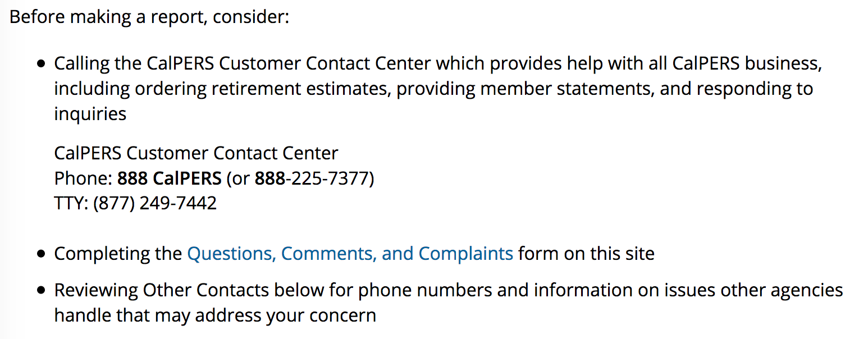
Task: Click 'handle that may address your concern' text
Action: (x=215, y=315)
